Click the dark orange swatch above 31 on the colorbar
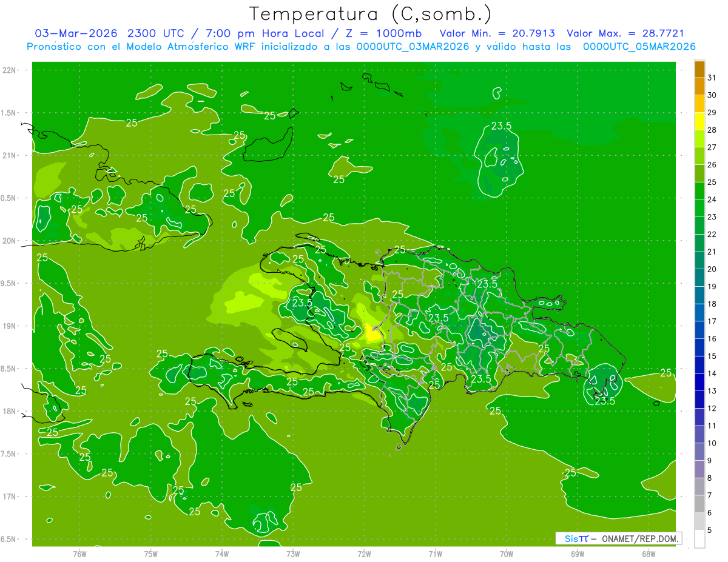728x562 pixels. coord(699,69)
